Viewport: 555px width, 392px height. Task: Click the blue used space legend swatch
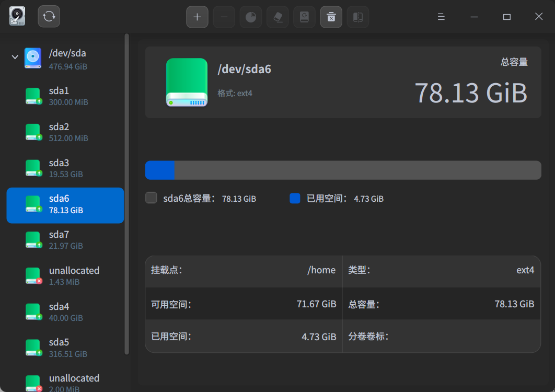(295, 198)
